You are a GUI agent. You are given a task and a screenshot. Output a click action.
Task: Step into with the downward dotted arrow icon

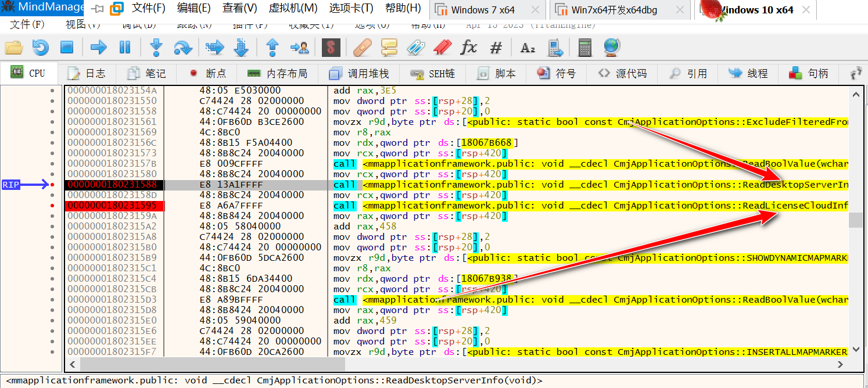click(156, 48)
